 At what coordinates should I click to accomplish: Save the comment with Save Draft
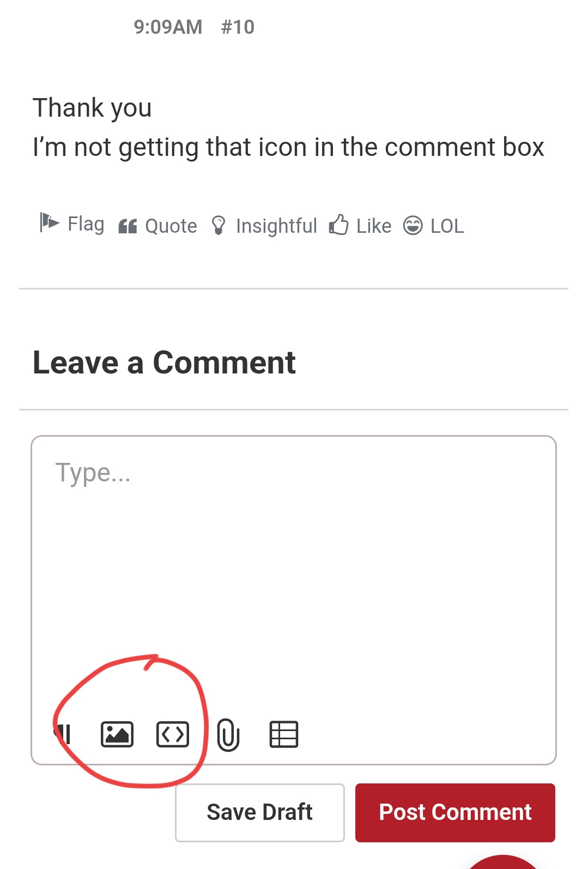[x=260, y=812]
